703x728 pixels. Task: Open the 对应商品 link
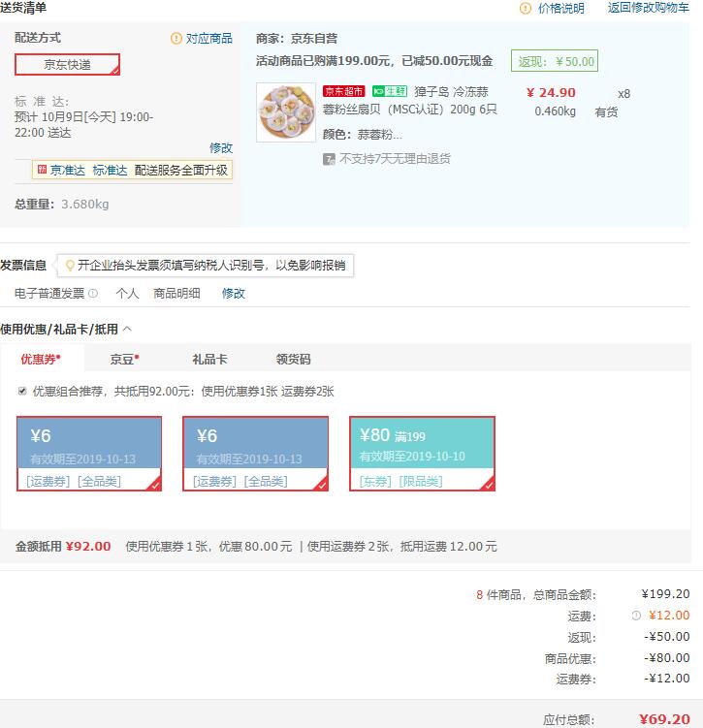click(208, 39)
